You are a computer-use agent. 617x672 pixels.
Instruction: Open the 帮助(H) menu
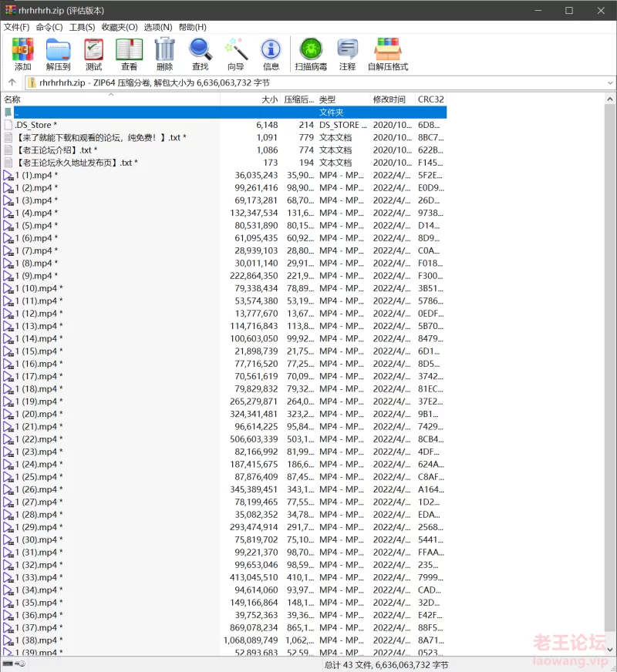(x=193, y=27)
